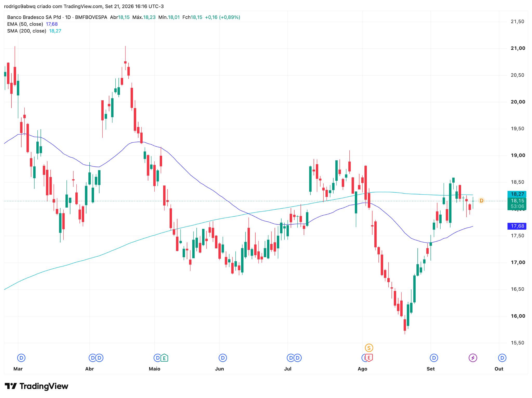Click the 17,00 price axis label
Image resolution: width=532 pixels, height=398 pixels.
tap(518, 262)
